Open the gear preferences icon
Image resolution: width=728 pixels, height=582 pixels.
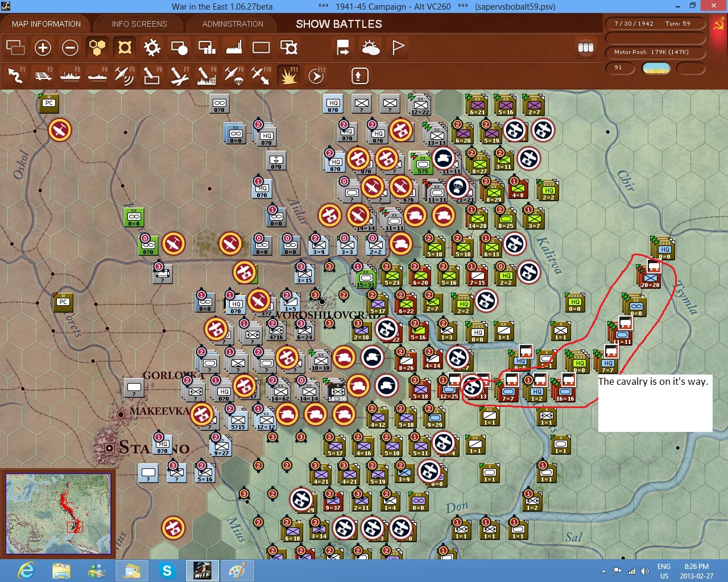pyautogui.click(x=152, y=48)
